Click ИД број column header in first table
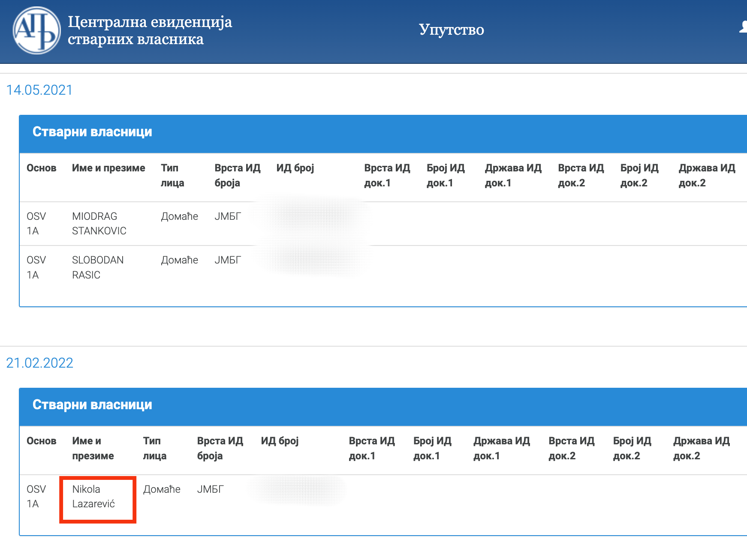Image resolution: width=747 pixels, height=560 pixels. tap(295, 168)
